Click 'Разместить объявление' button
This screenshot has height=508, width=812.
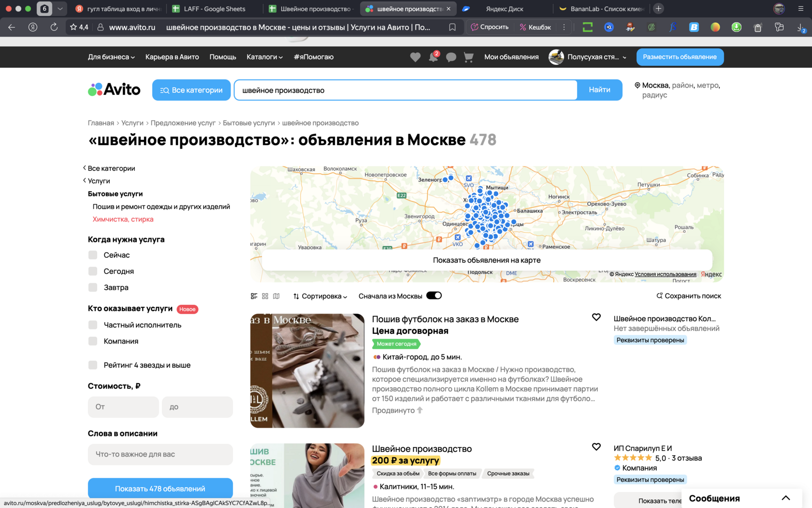(680, 57)
